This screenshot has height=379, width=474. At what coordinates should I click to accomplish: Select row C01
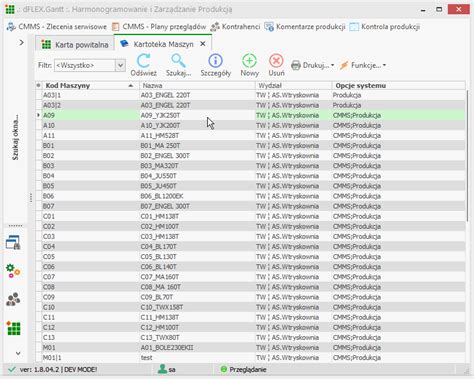pyautogui.click(x=250, y=216)
